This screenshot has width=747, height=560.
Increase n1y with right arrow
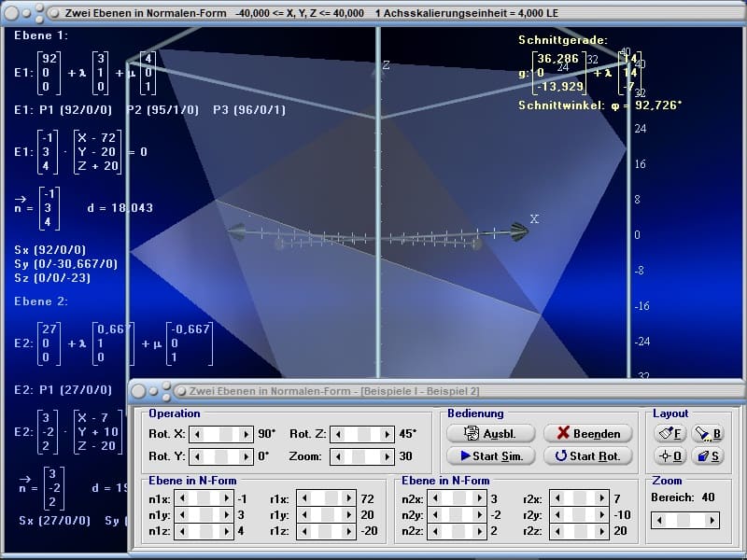click(227, 514)
